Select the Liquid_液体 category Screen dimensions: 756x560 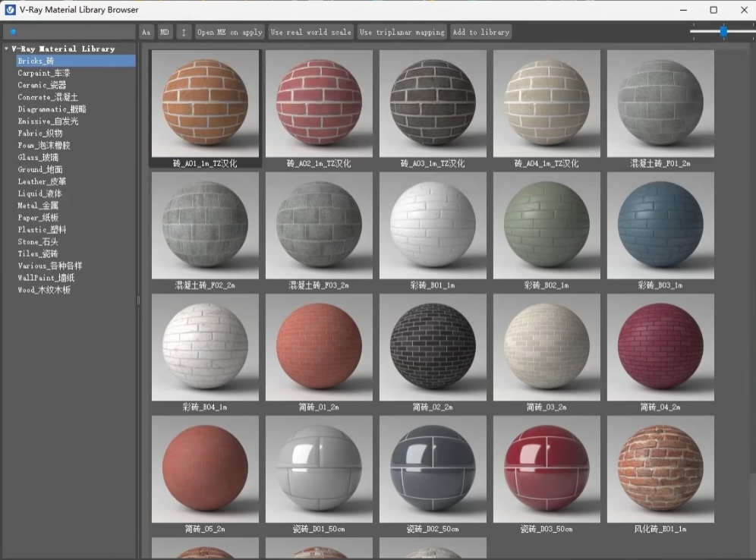40,193
